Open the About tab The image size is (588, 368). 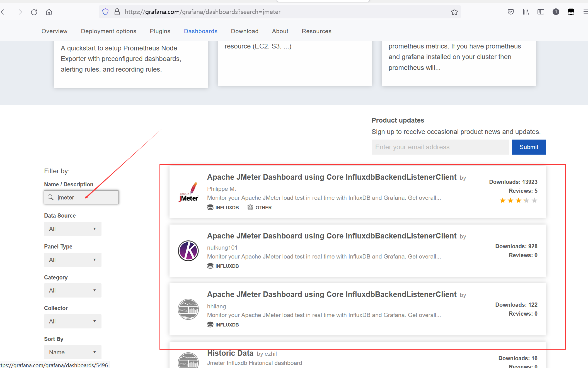point(280,31)
